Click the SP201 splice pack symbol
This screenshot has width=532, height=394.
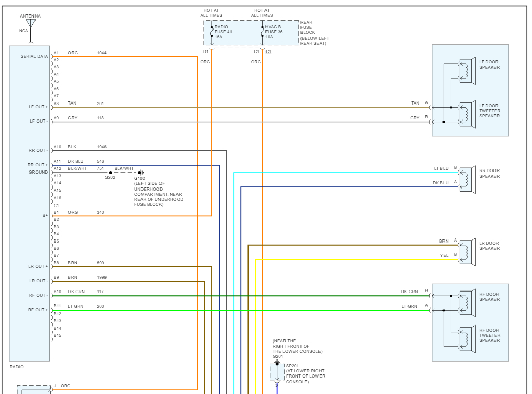pos(277,372)
